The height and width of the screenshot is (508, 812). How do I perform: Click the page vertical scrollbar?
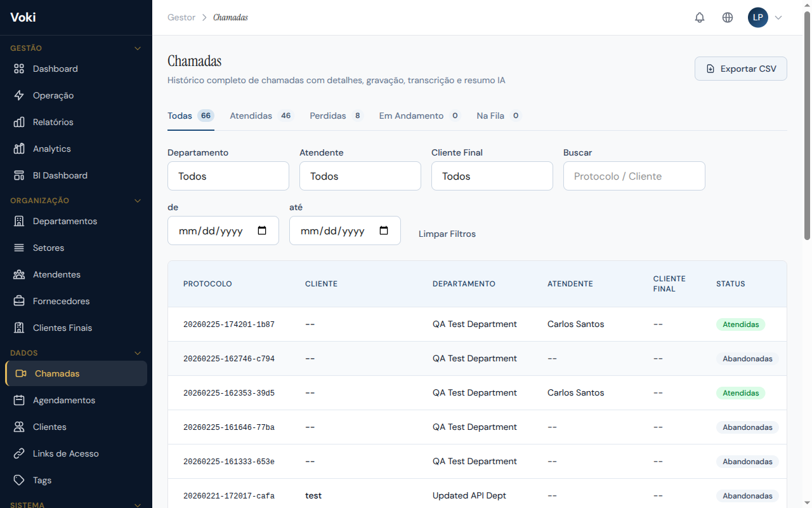pyautogui.click(x=807, y=127)
